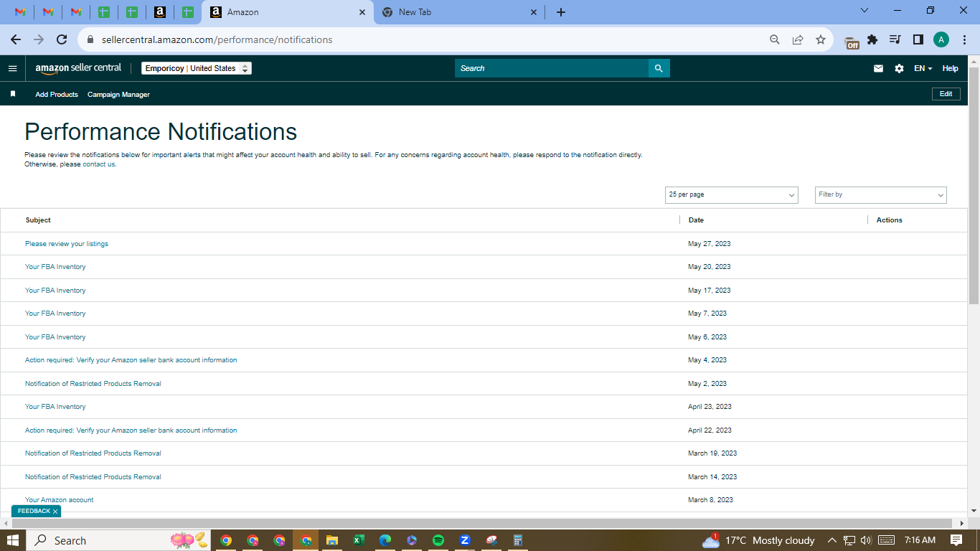
Task: Toggle the Chrome side panel icon
Action: point(918,39)
